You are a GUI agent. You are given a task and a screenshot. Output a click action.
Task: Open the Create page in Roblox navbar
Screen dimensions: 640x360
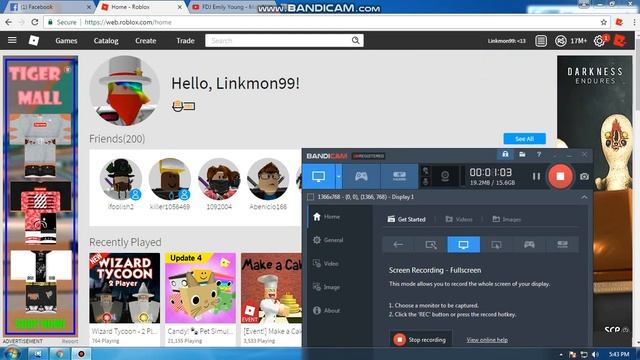point(146,41)
